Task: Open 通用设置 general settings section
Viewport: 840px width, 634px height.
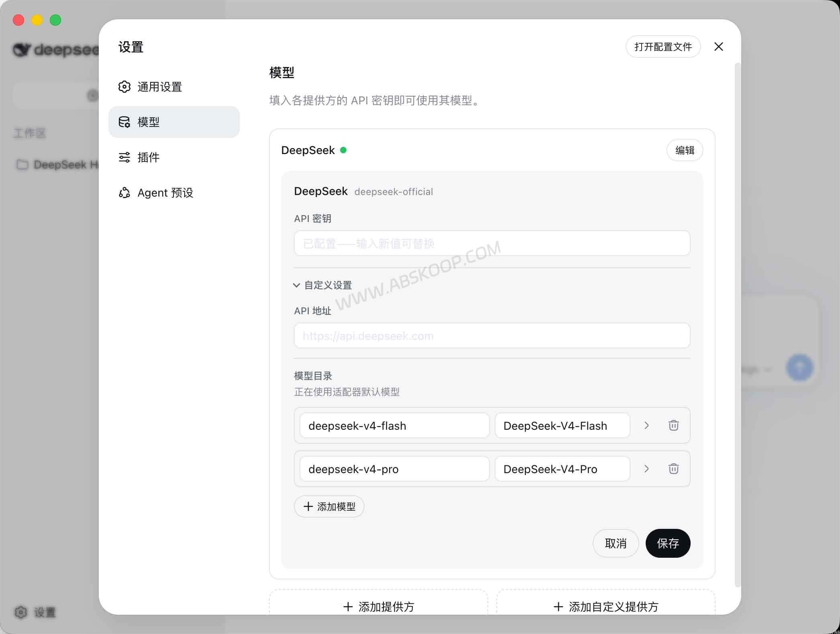Action: point(174,87)
